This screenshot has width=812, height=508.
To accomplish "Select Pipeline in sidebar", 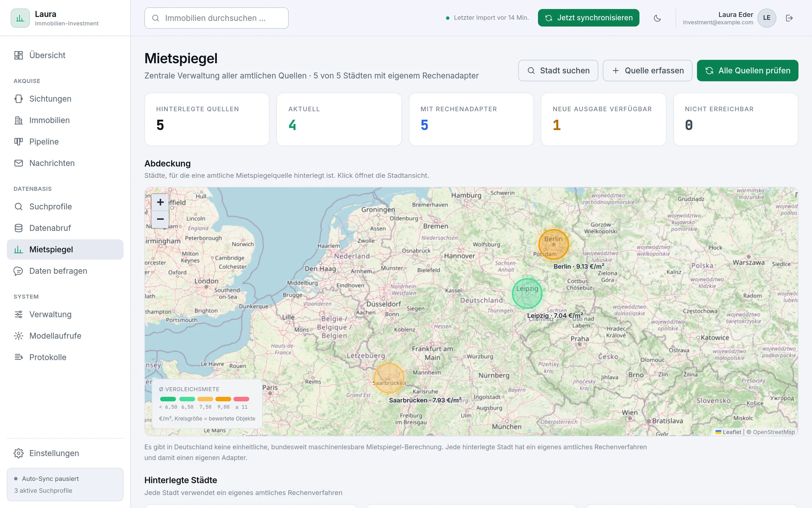I will tap(65, 142).
